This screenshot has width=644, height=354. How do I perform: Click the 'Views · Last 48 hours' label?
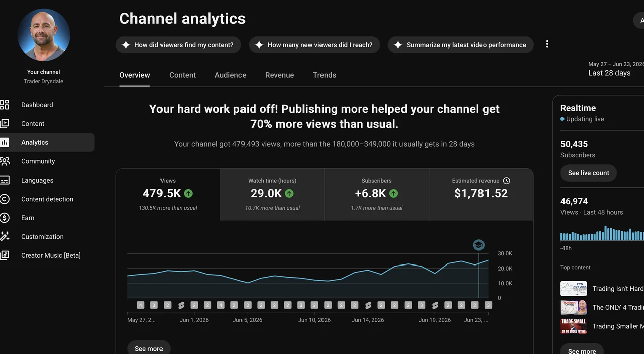click(x=592, y=212)
